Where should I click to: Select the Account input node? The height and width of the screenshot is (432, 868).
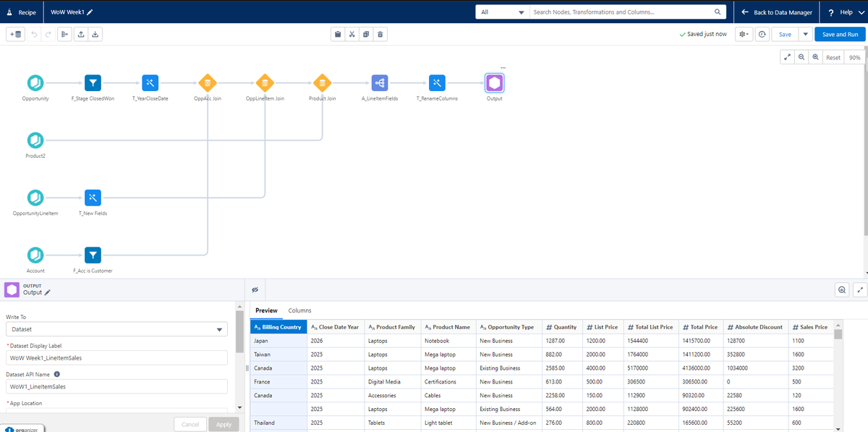pos(35,255)
